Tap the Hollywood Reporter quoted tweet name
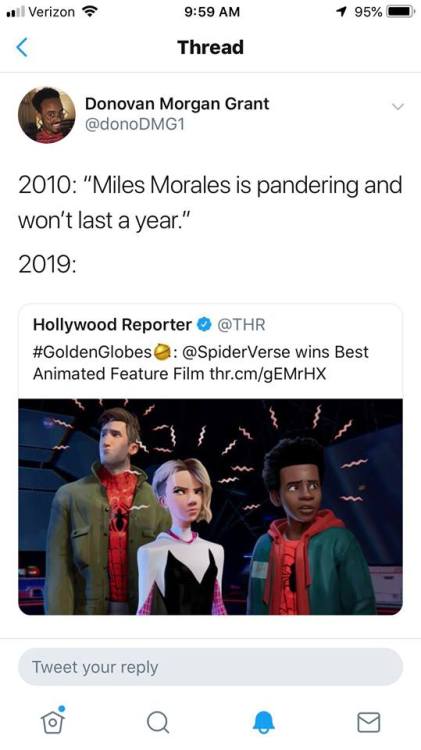The width and height of the screenshot is (421, 750). tap(112, 325)
